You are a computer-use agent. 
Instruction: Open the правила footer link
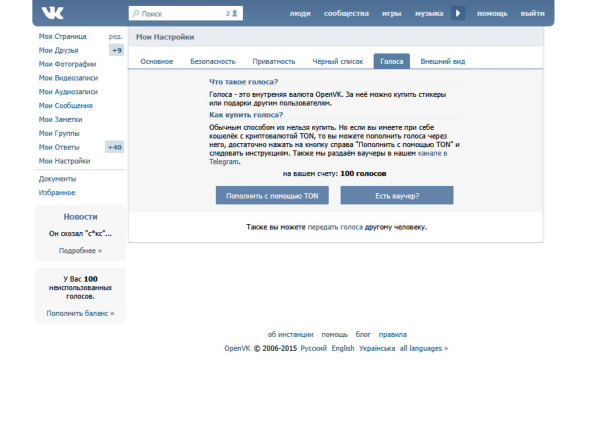pyautogui.click(x=393, y=335)
